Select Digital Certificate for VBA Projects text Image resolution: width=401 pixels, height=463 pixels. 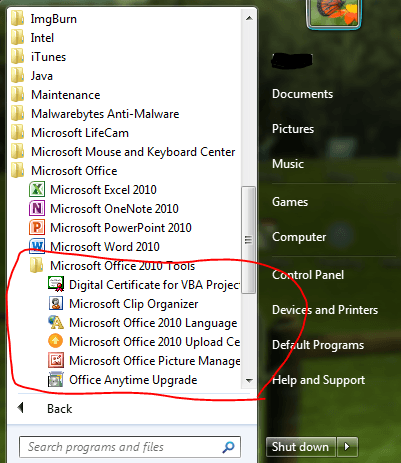tap(154, 285)
